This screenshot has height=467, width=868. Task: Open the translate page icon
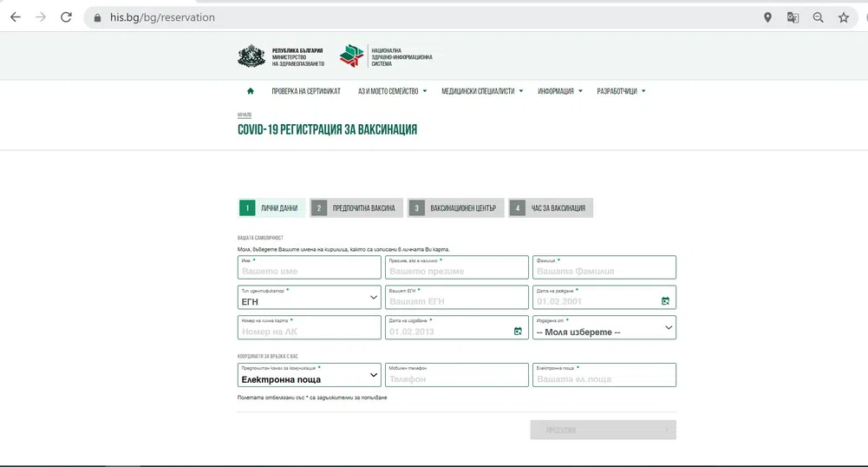pyautogui.click(x=793, y=17)
